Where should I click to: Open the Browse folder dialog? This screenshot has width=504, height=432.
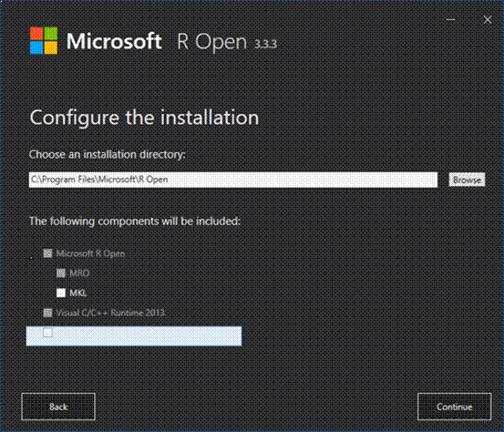(x=467, y=180)
